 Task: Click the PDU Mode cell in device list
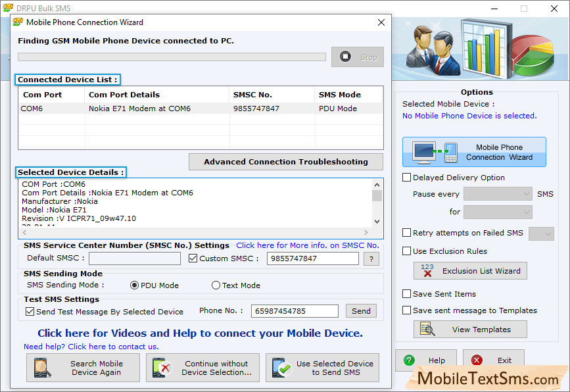pos(338,109)
